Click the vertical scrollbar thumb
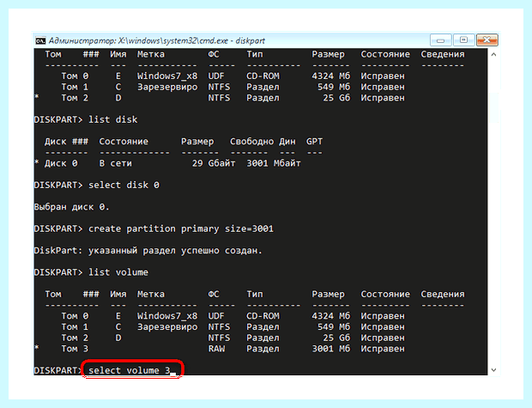Image resolution: width=532 pixels, height=408 pixels. click(493, 107)
